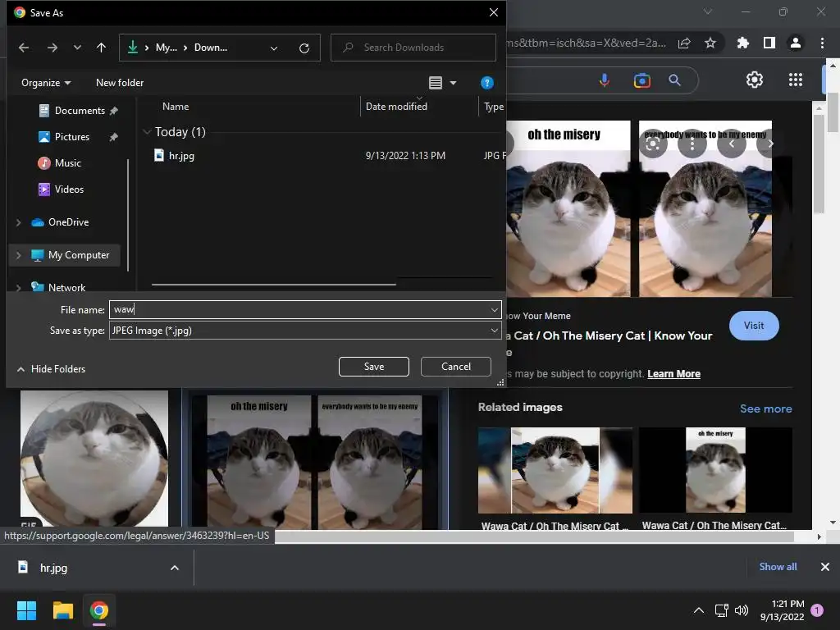Click the Save button
Viewport: 840px width, 630px height.
click(374, 367)
